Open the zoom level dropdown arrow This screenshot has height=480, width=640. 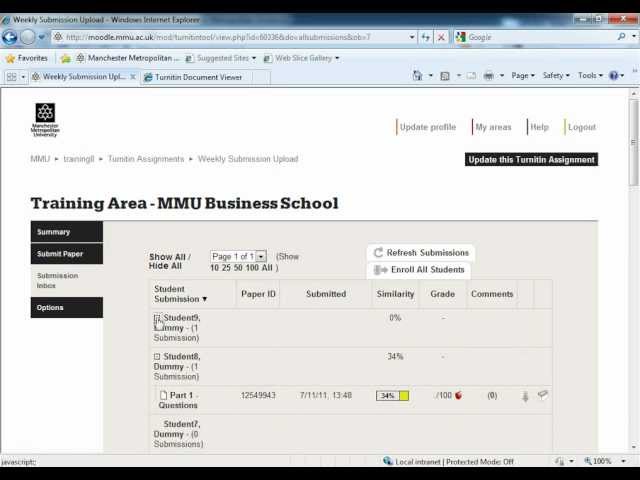623,461
